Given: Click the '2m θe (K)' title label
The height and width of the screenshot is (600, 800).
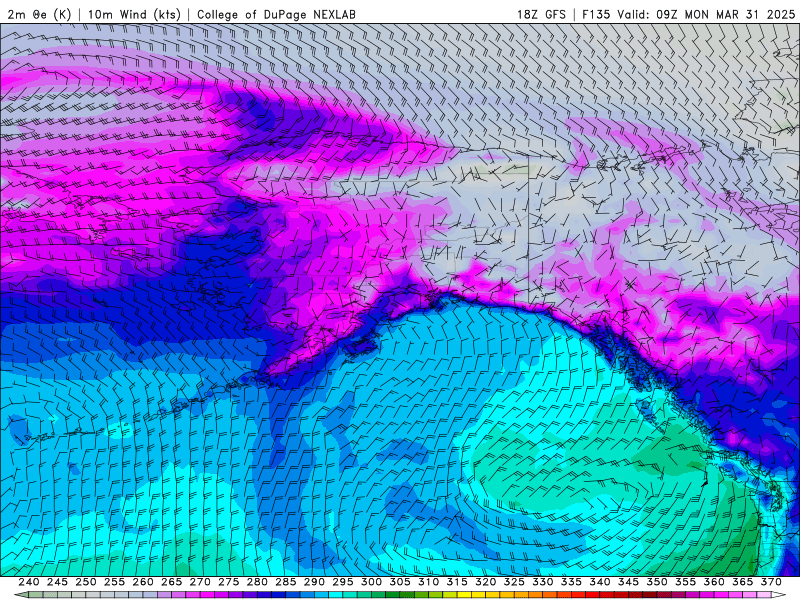Looking at the screenshot, I should 39,14.
